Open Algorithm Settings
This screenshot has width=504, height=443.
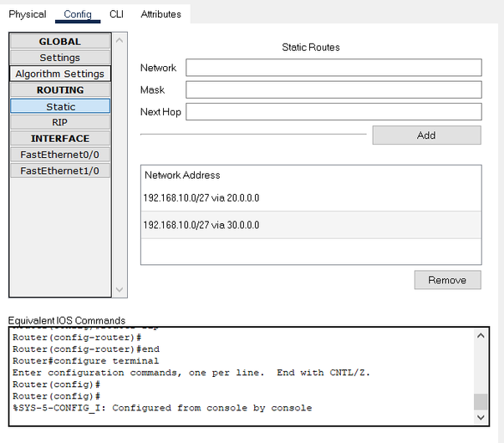pyautogui.click(x=60, y=74)
